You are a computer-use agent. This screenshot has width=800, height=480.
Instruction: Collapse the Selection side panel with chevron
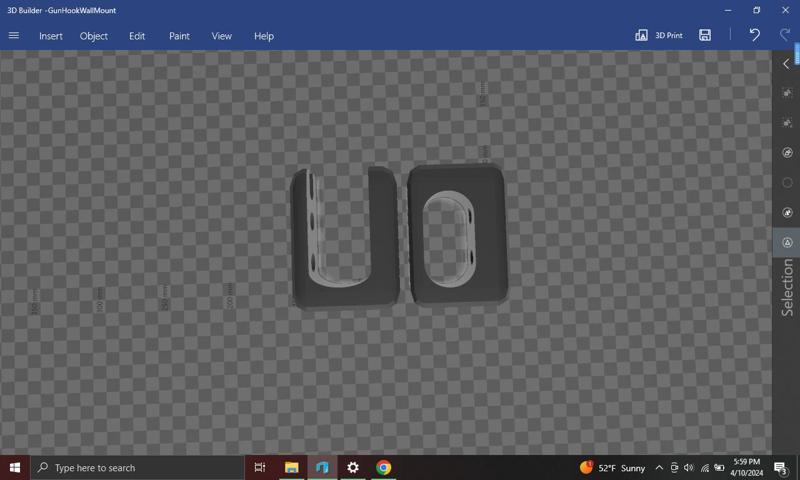(786, 64)
